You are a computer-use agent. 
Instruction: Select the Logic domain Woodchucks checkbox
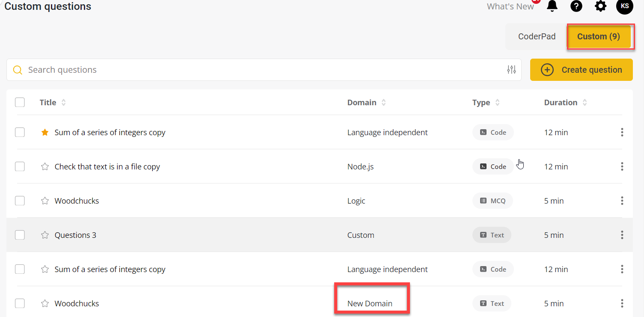pos(20,201)
